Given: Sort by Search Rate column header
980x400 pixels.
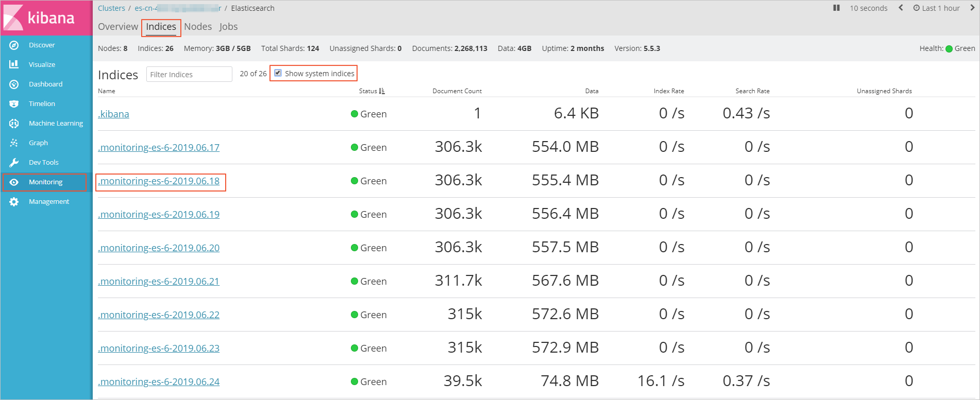Looking at the screenshot, I should pyautogui.click(x=752, y=91).
